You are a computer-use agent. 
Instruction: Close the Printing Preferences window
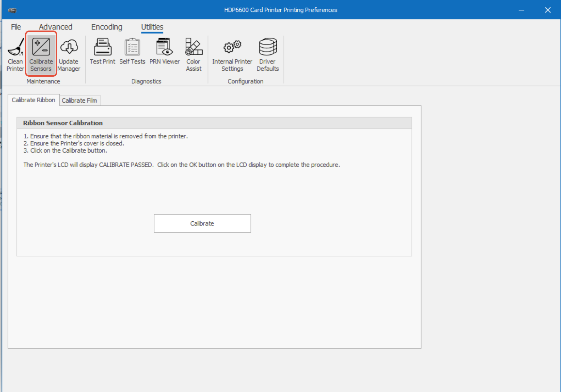(x=548, y=10)
